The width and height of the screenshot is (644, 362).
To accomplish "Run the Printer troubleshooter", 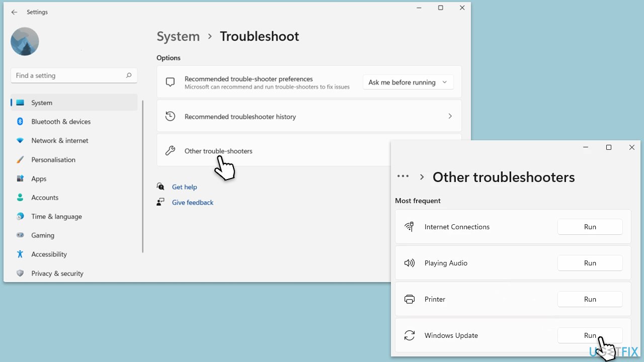I will click(590, 299).
